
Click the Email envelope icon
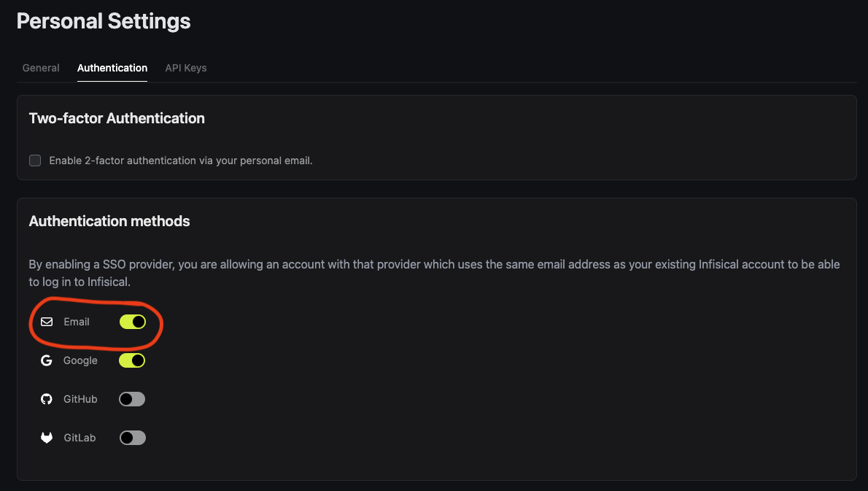[x=47, y=322]
